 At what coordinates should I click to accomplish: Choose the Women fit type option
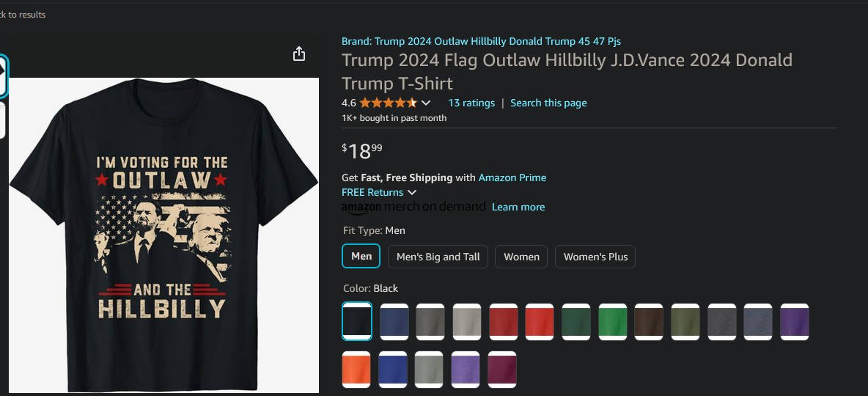[521, 257]
